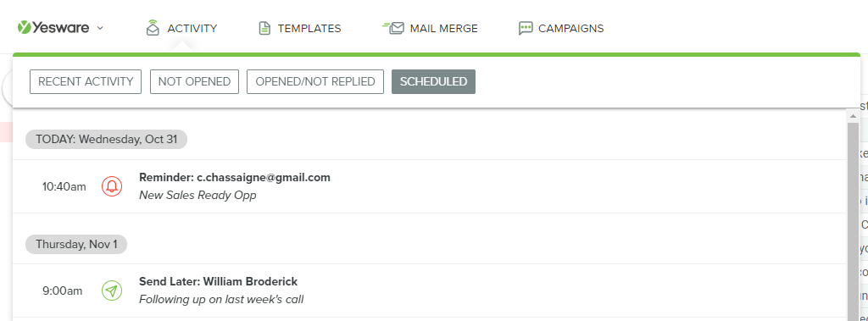Click the Activity envelope icon
The width and height of the screenshot is (868, 321).
[x=153, y=28]
